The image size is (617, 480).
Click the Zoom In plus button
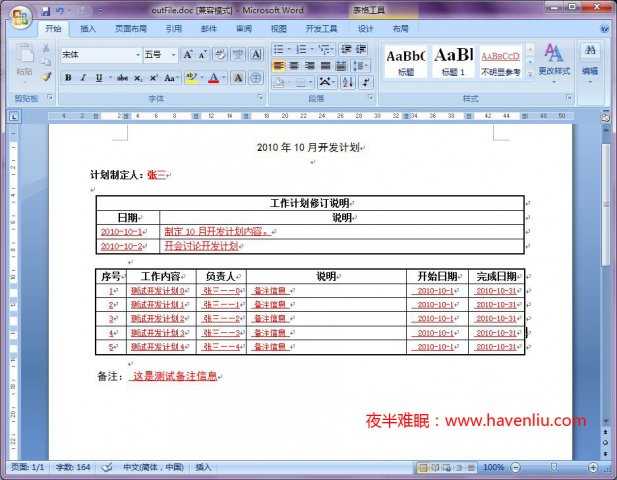(x=593, y=467)
